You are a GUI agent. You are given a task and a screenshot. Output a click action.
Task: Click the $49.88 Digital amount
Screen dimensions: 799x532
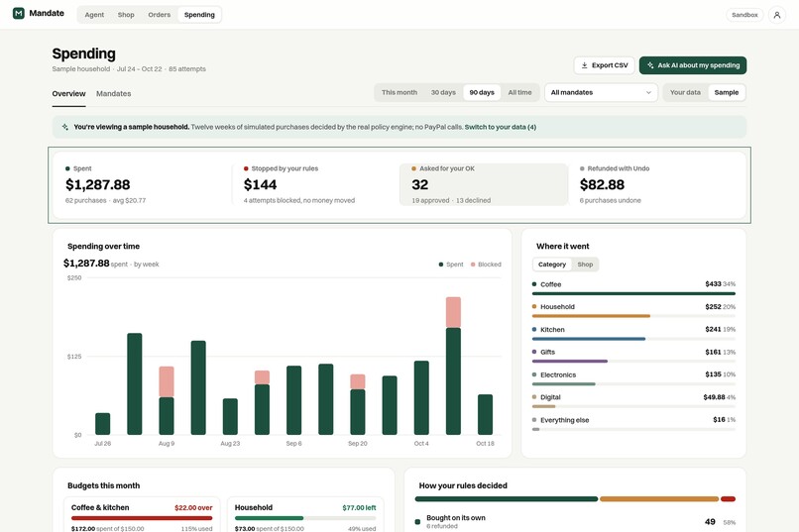[x=714, y=397]
